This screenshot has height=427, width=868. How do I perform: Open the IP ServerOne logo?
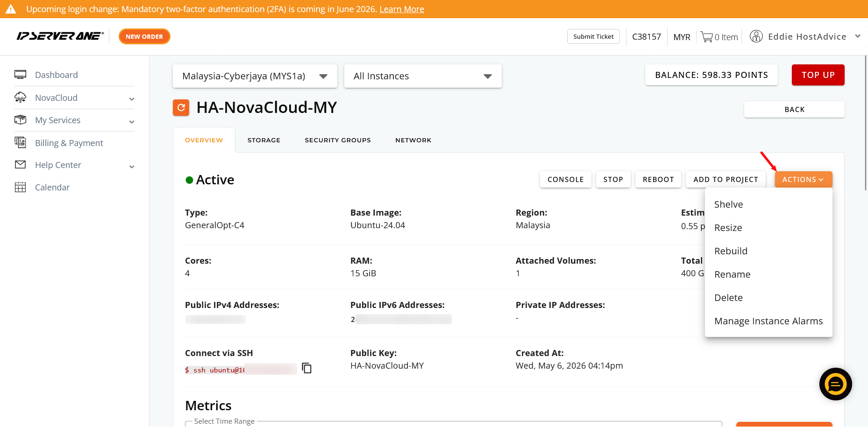coord(60,36)
